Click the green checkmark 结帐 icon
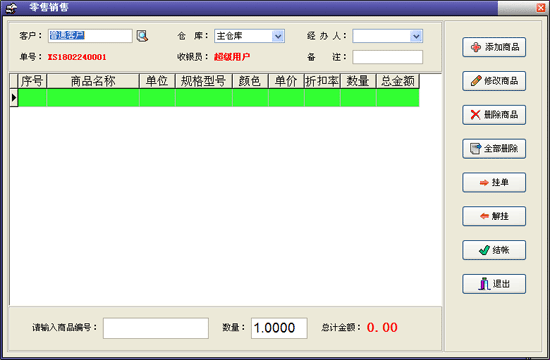The width and height of the screenshot is (550, 360). (x=484, y=250)
